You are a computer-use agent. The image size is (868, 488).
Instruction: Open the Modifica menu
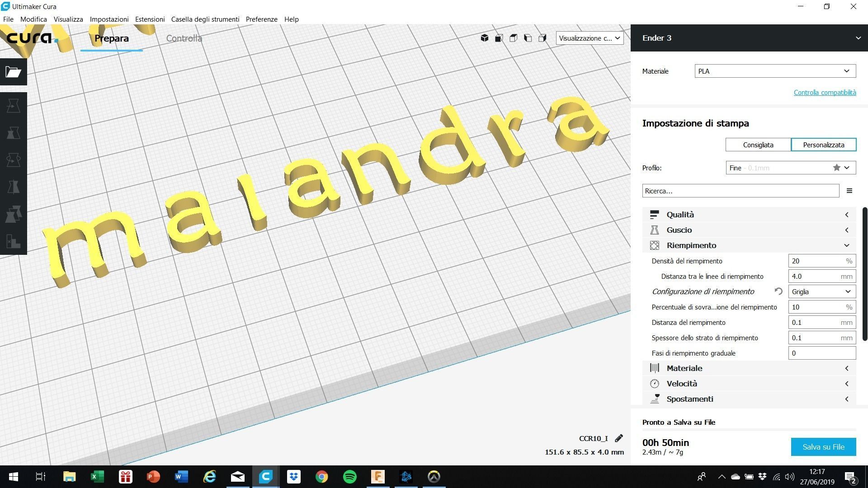33,19
